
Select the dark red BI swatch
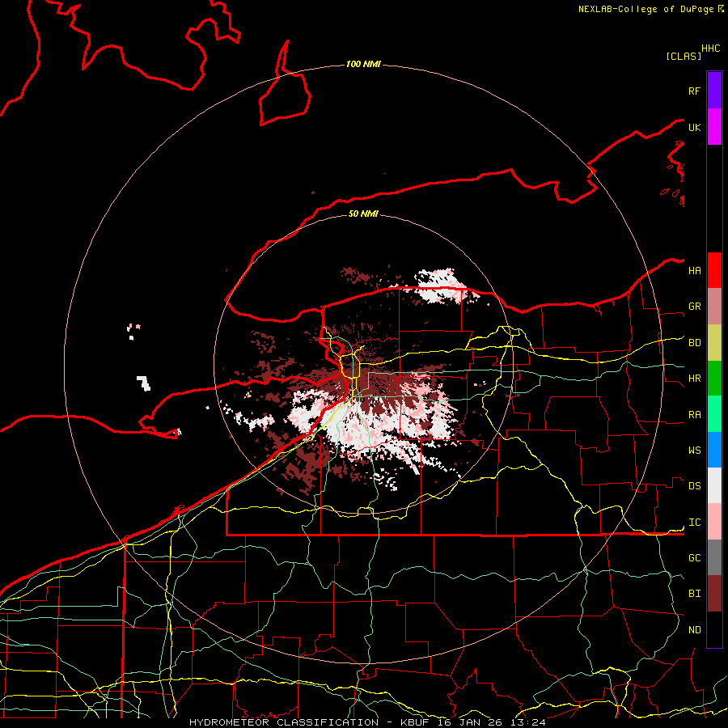[714, 594]
